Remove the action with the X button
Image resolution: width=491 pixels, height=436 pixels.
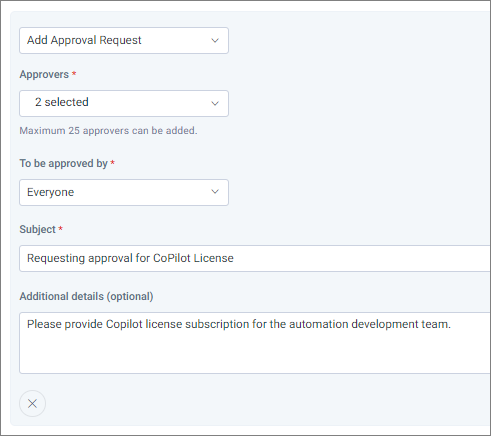pos(32,404)
